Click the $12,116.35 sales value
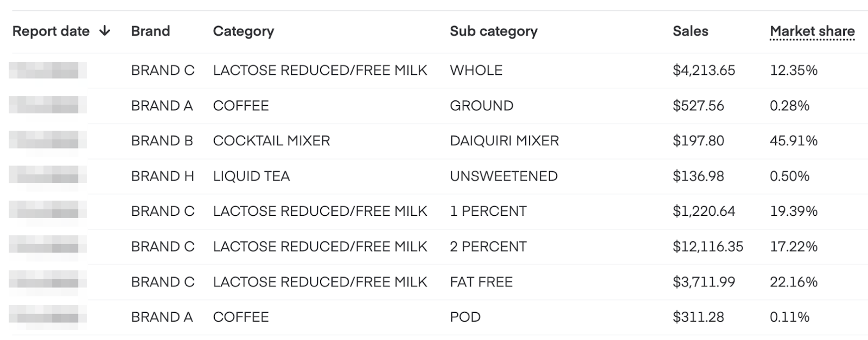The image size is (868, 340). point(708,247)
